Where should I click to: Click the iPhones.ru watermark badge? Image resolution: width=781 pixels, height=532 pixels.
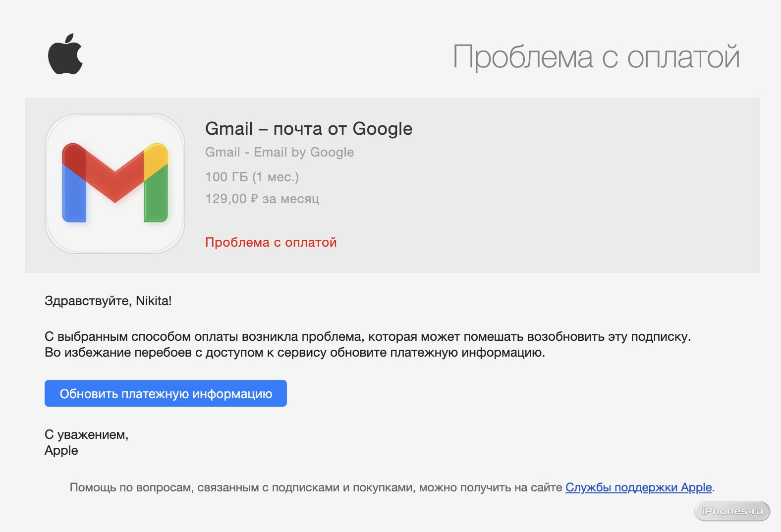[x=732, y=511]
